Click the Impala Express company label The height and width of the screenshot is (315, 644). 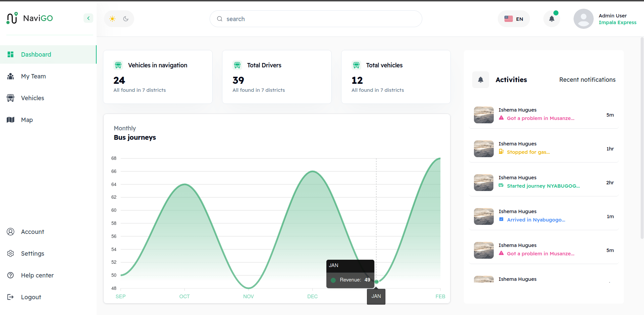tap(618, 22)
